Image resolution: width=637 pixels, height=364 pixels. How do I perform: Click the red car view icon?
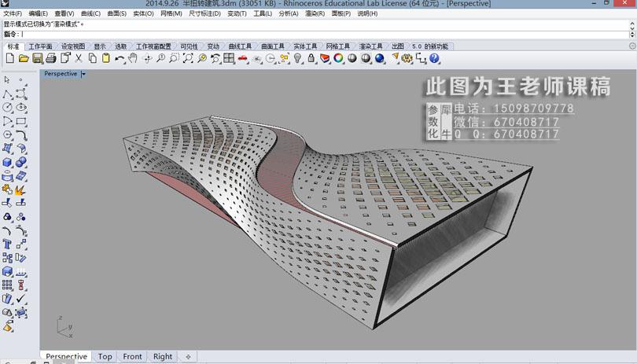click(242, 59)
